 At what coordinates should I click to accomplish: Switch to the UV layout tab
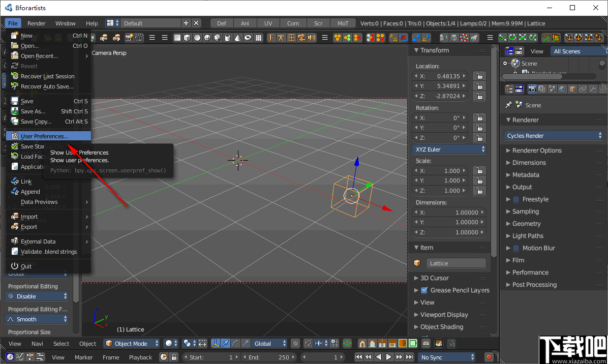[268, 23]
